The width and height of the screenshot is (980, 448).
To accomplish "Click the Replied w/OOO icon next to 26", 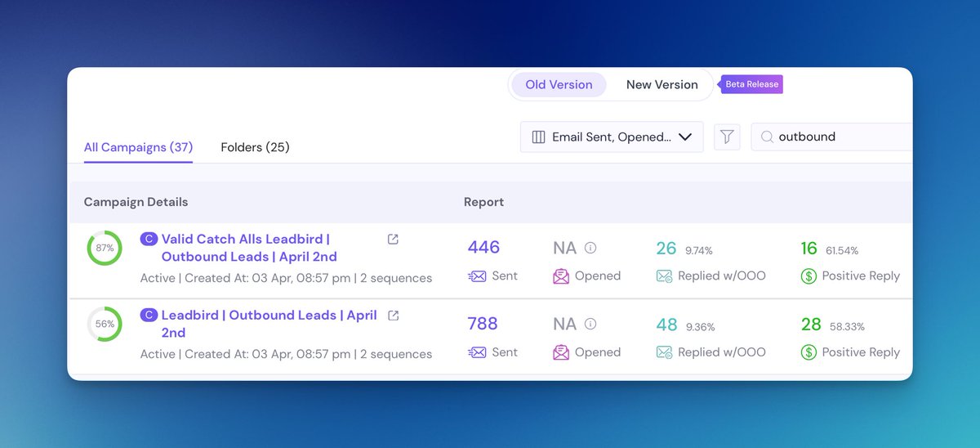I will 664,276.
